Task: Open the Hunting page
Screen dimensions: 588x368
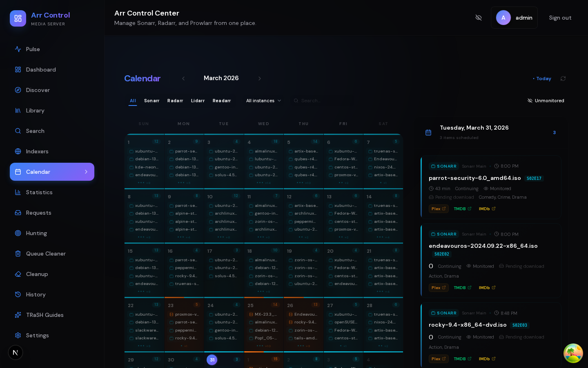Action: [52, 233]
